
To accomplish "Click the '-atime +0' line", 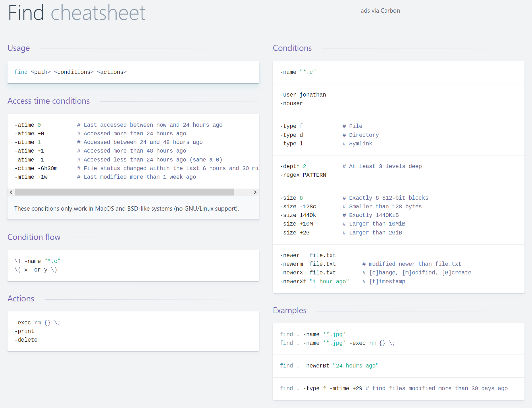I will (x=100, y=134).
